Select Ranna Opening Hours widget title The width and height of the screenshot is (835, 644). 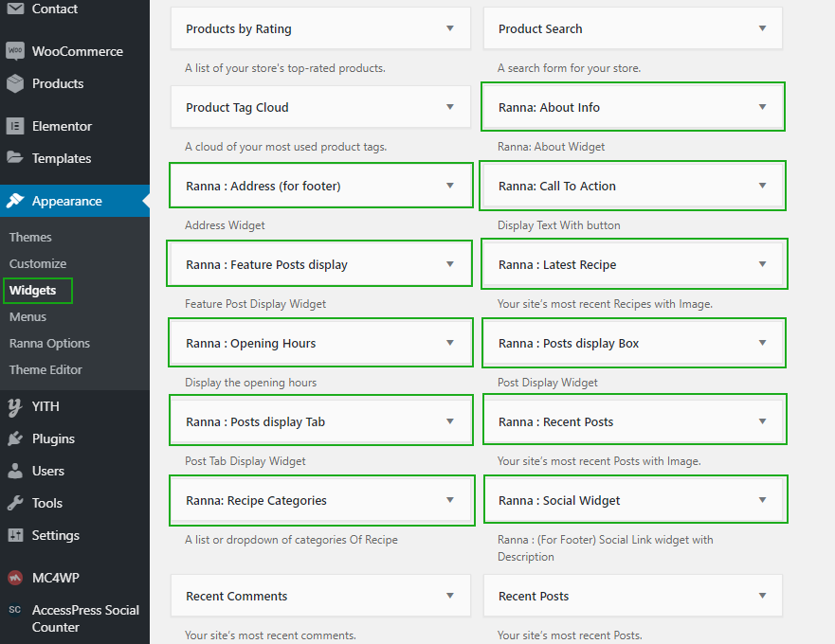[251, 344]
